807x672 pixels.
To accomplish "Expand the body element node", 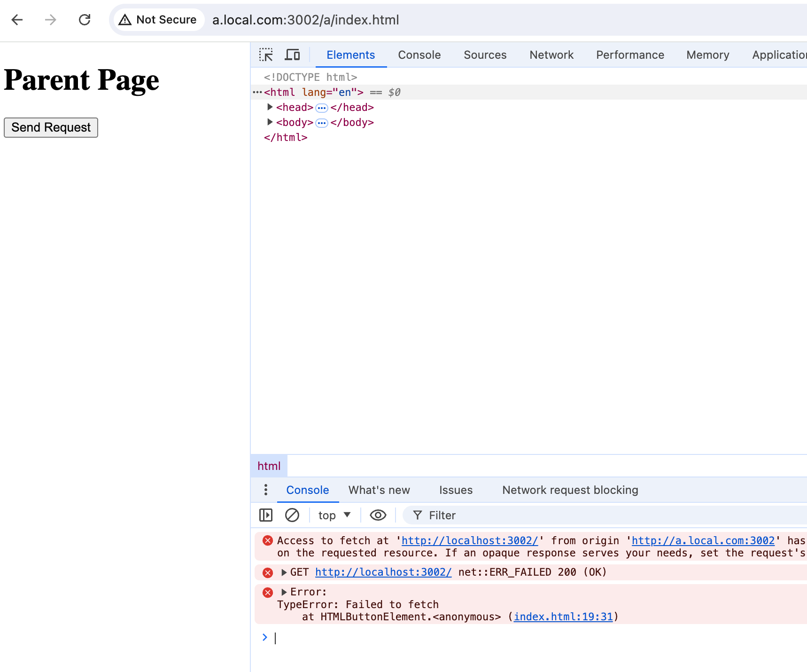I will coord(270,122).
